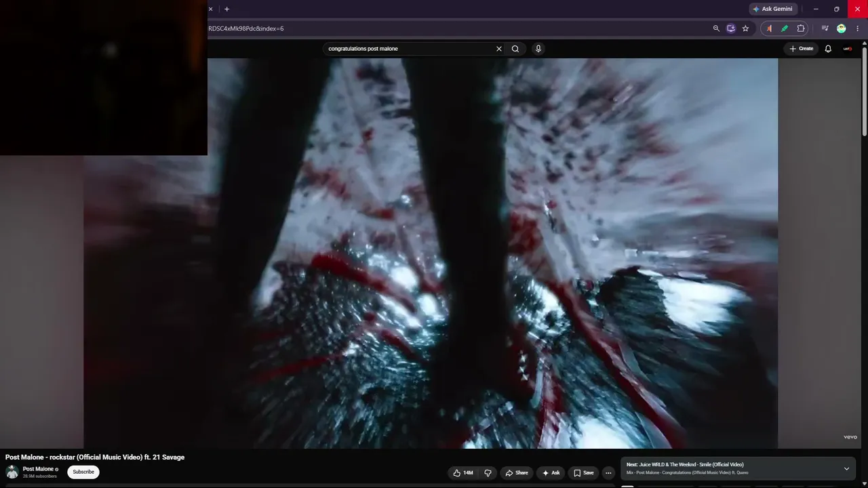This screenshot has height=488, width=868.
Task: Click the '28.9M subscribers' text
Action: (x=40, y=476)
